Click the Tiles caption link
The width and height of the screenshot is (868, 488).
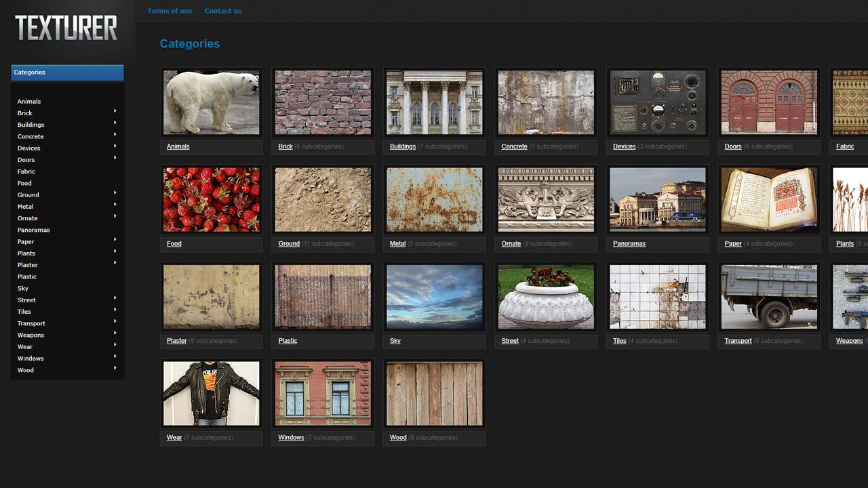pyautogui.click(x=620, y=341)
